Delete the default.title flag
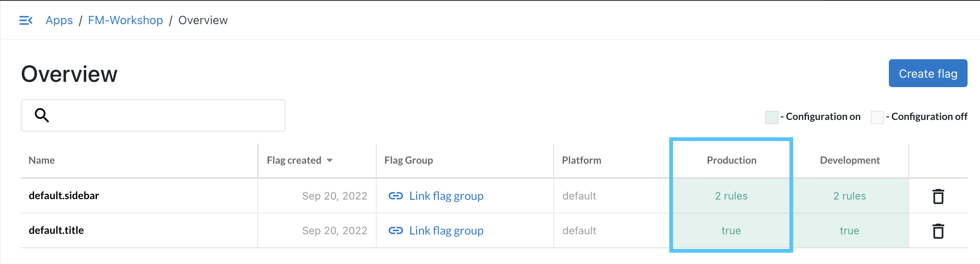The height and width of the screenshot is (264, 980). (x=938, y=231)
